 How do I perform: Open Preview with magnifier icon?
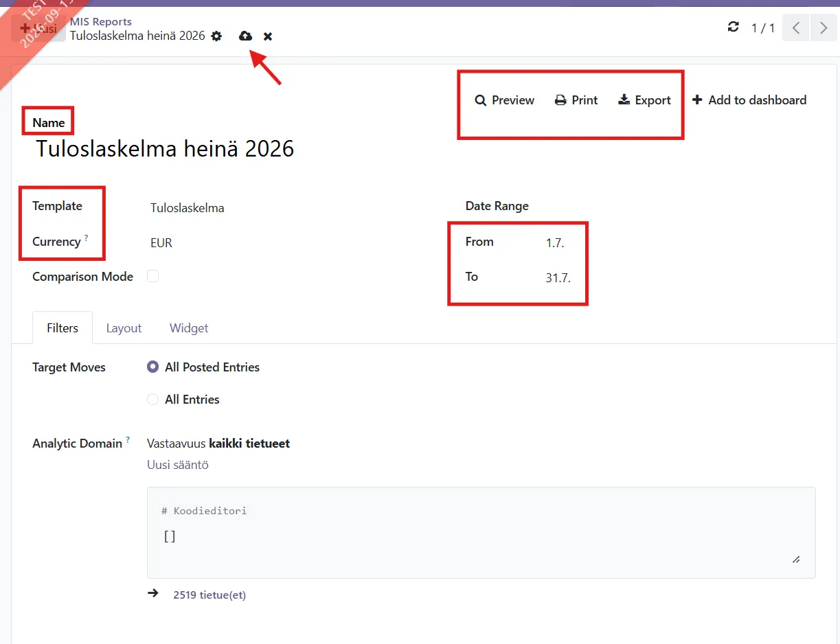point(504,100)
